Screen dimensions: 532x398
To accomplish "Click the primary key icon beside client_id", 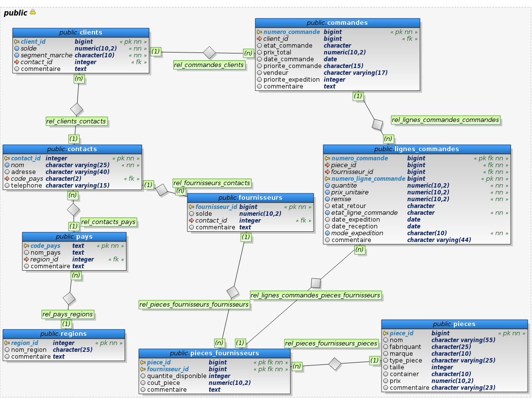I will click(x=17, y=42).
